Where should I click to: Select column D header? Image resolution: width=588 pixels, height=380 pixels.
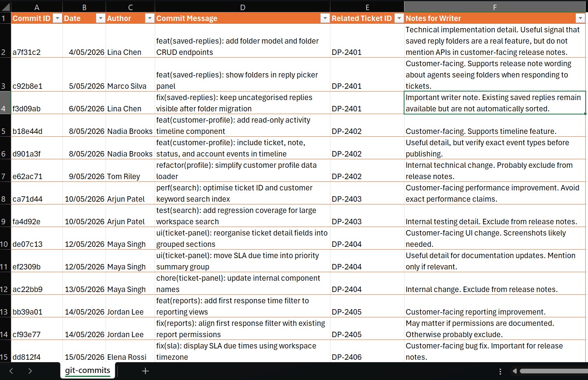point(242,7)
